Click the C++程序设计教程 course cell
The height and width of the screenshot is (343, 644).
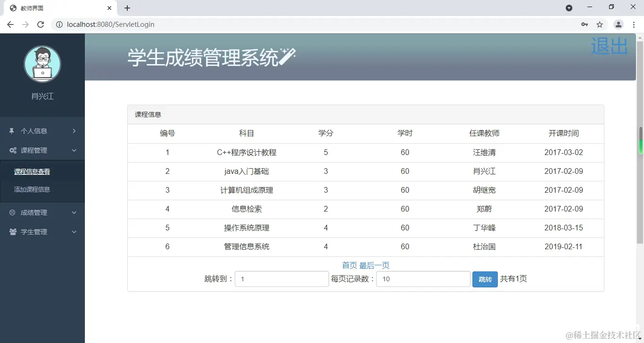247,153
